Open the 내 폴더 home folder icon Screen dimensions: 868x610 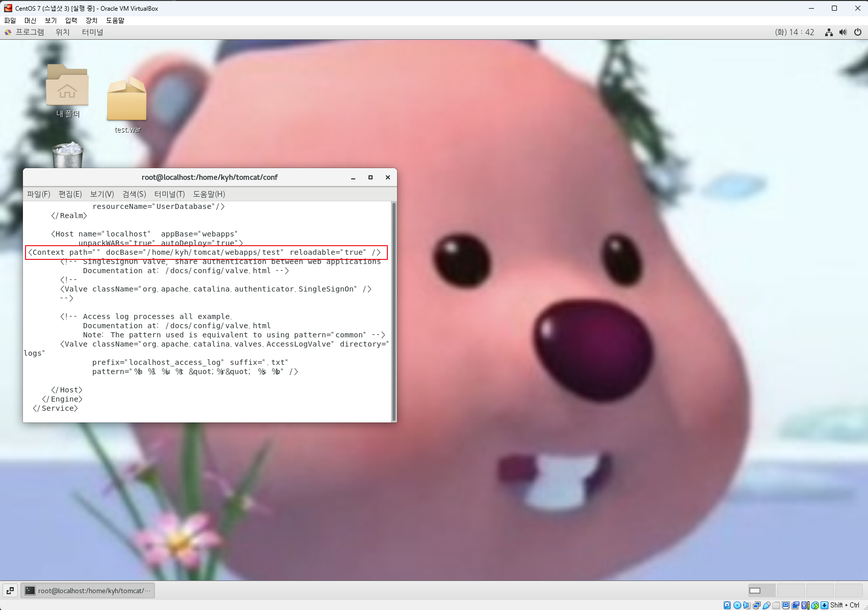coord(67,91)
